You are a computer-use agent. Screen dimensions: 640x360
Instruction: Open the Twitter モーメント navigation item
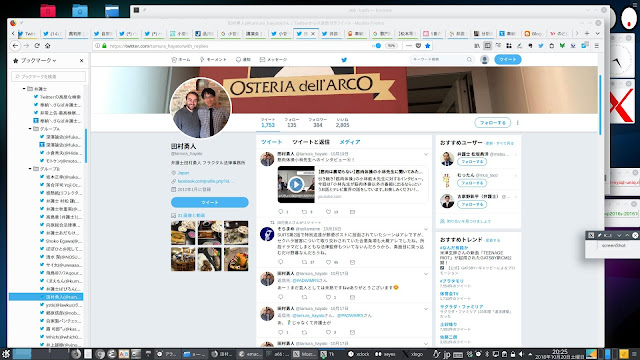point(213,60)
